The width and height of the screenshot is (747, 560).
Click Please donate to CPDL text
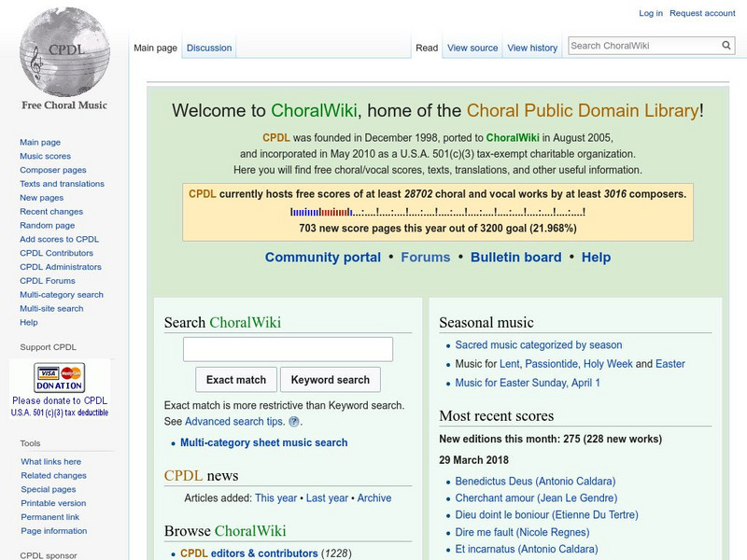[x=60, y=400]
